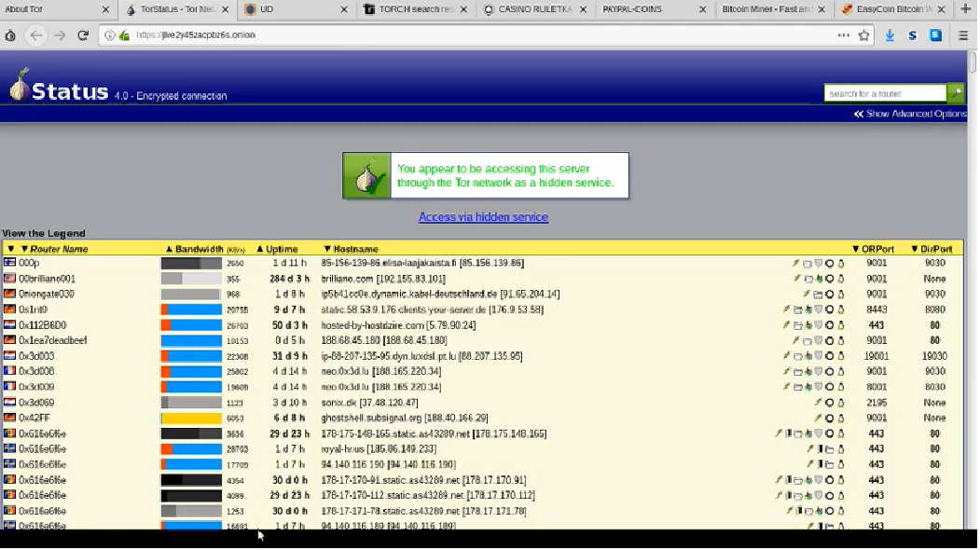Click the flag icon beside 0x1ea7deadbeef
980x550 pixels.
[9, 340]
